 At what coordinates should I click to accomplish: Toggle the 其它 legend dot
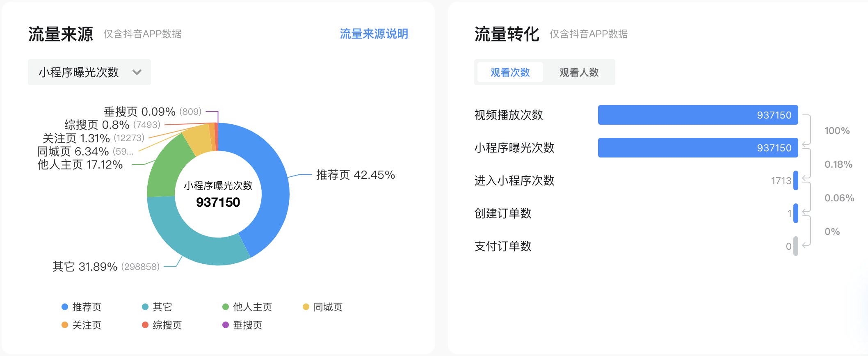(x=145, y=307)
